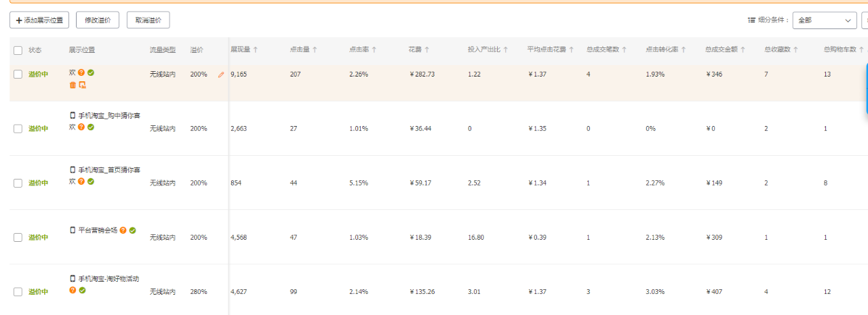Screen dimensions: 868x315
Task: Click the 取消溢价 button
Action: point(148,20)
